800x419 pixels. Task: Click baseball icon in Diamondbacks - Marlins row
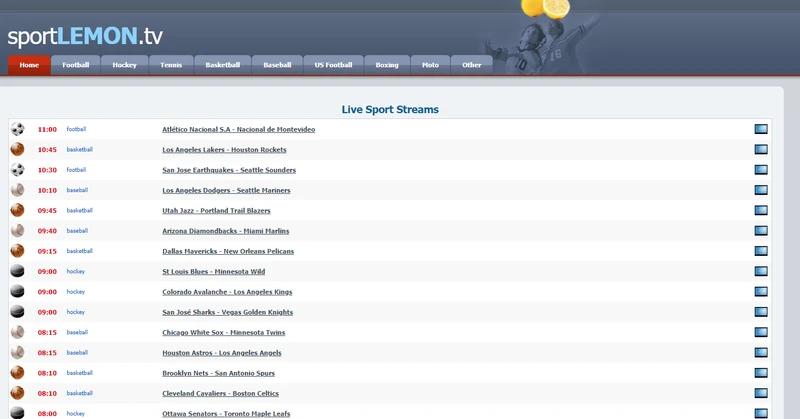17,231
